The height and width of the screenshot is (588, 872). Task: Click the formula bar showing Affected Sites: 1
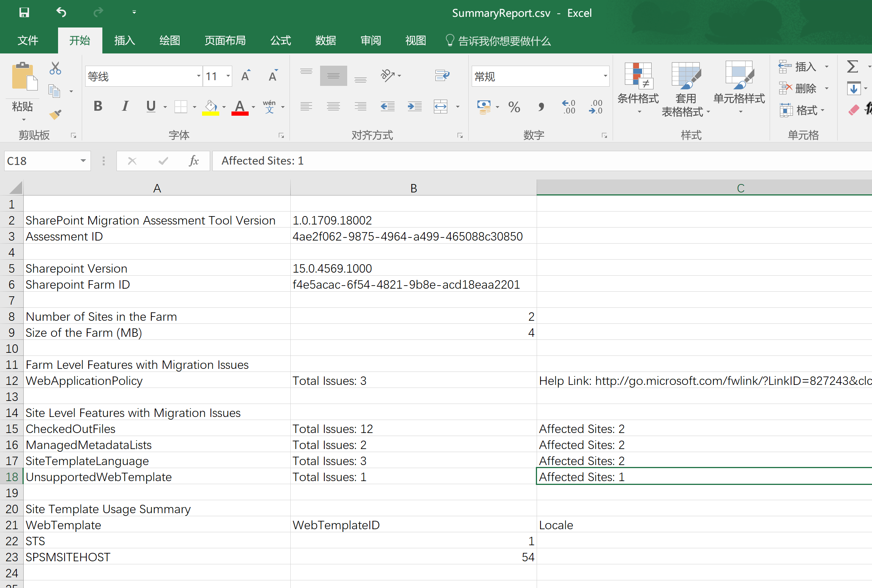542,161
